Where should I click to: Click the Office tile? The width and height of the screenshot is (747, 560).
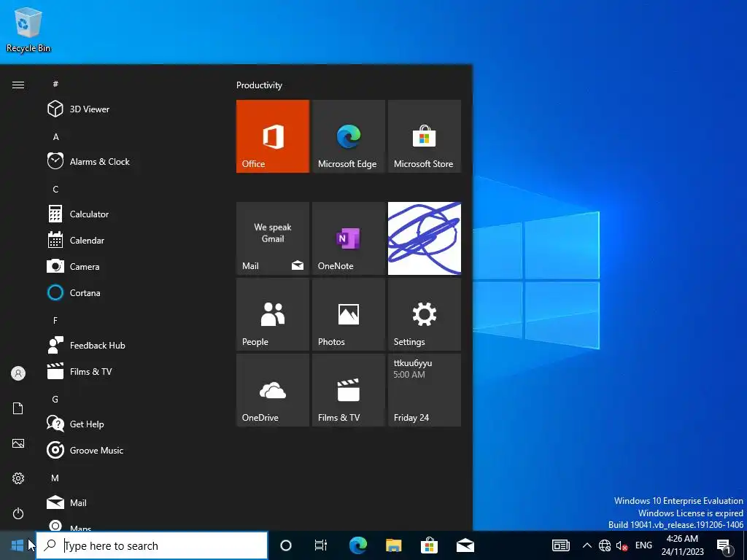[x=273, y=136]
